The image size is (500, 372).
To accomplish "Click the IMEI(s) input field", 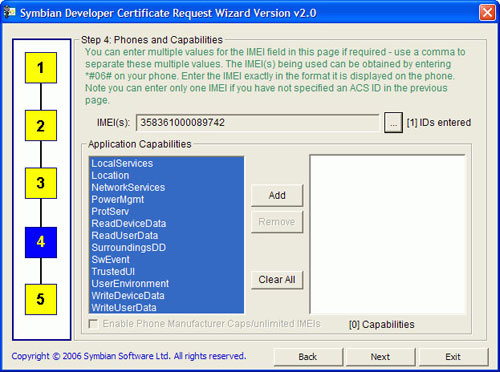I will pos(258,123).
